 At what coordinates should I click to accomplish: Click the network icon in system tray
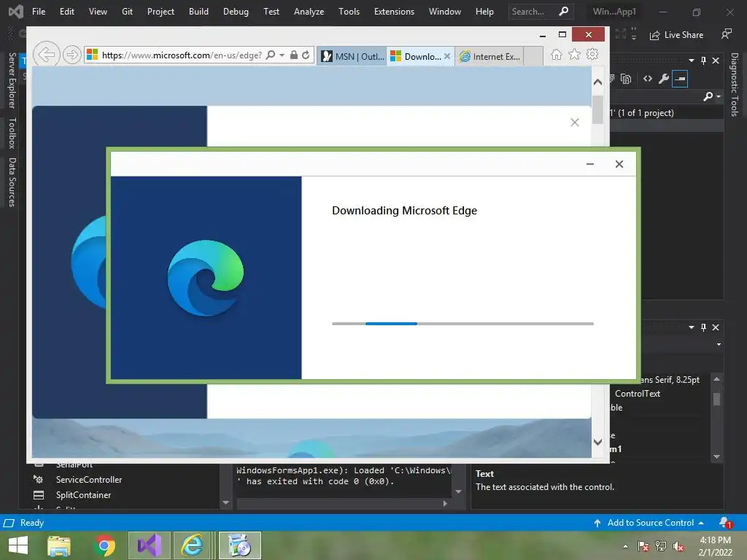tap(661, 546)
